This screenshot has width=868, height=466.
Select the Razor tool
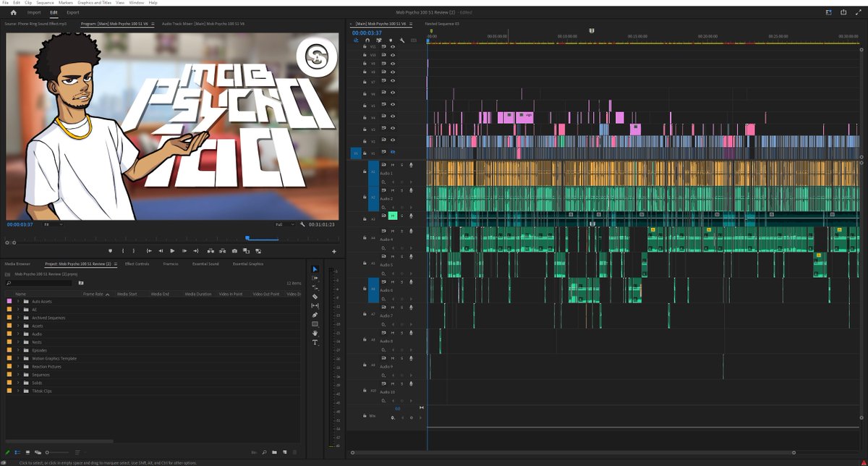(315, 296)
